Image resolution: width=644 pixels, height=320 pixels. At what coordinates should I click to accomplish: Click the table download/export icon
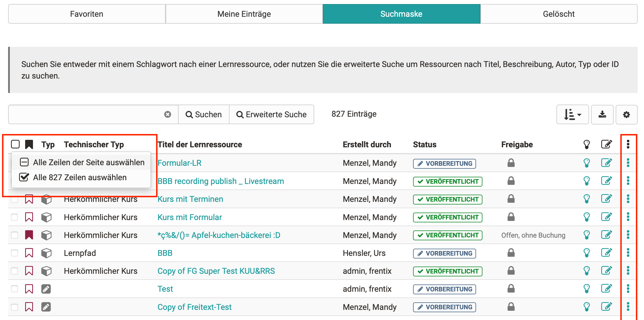602,115
